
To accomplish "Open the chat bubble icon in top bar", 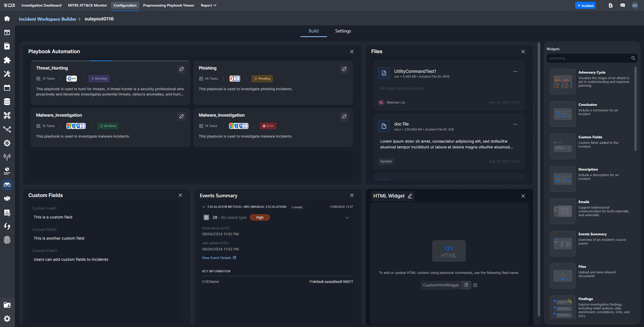I will click(x=623, y=5).
